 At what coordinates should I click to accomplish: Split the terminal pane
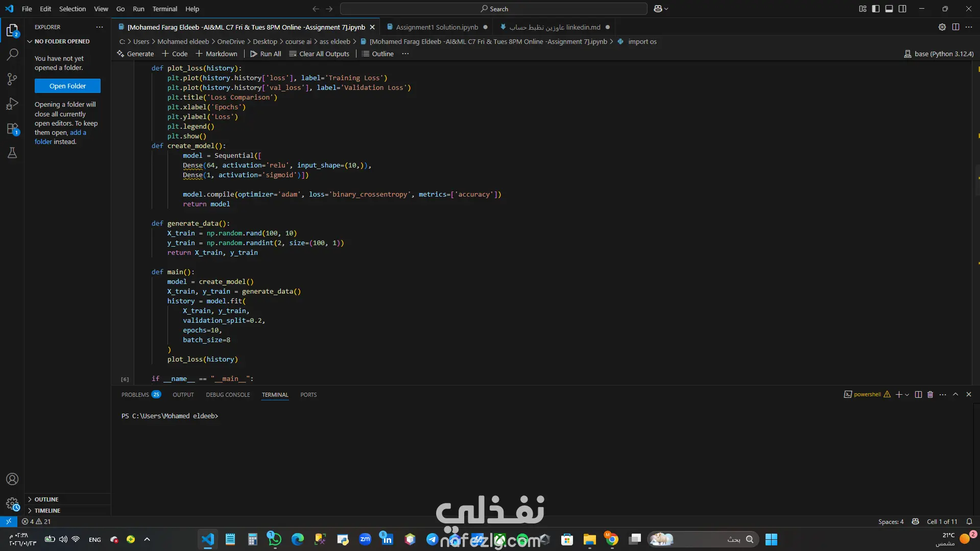tap(918, 394)
